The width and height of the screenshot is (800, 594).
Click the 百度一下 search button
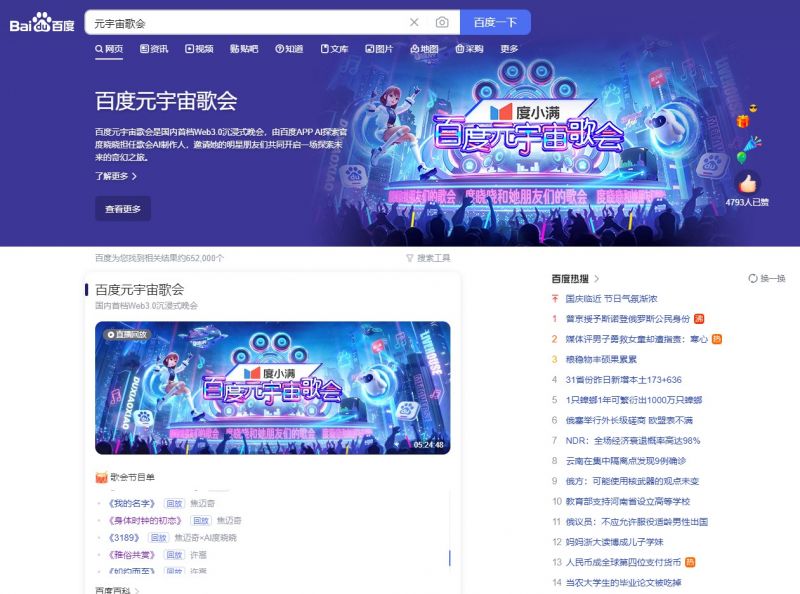495,22
